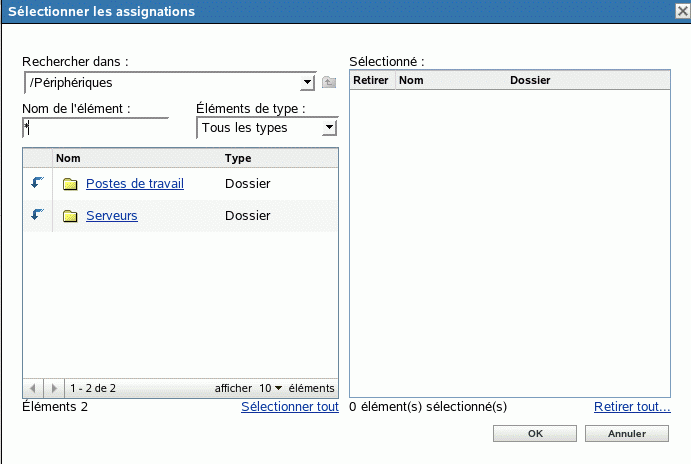Focus the Nom de l'élément input field

pos(95,128)
